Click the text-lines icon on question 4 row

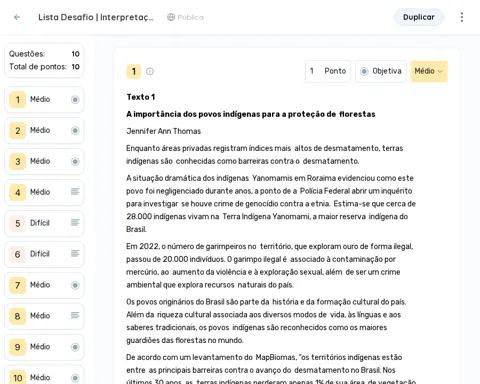point(75,192)
